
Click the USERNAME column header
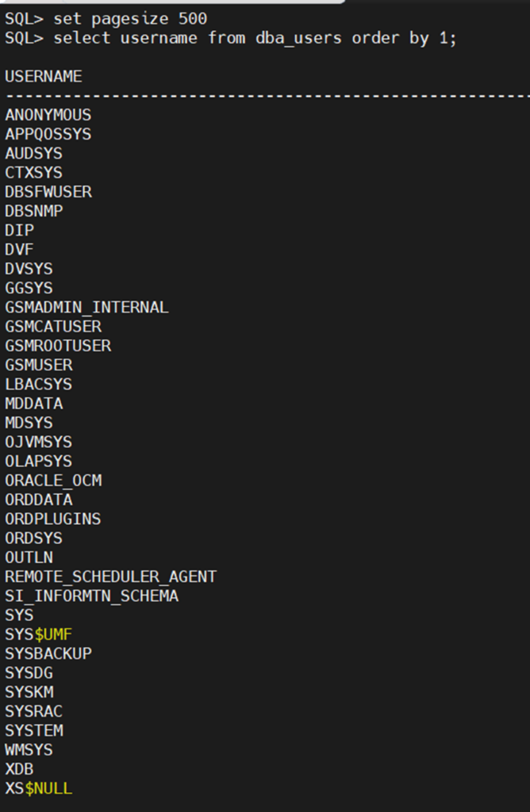tap(44, 77)
